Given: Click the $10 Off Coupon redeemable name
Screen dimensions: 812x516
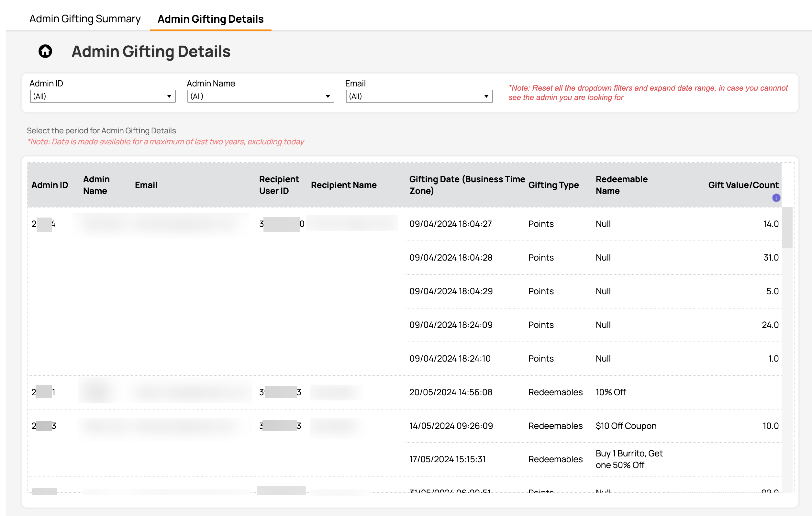Looking at the screenshot, I should (x=626, y=426).
